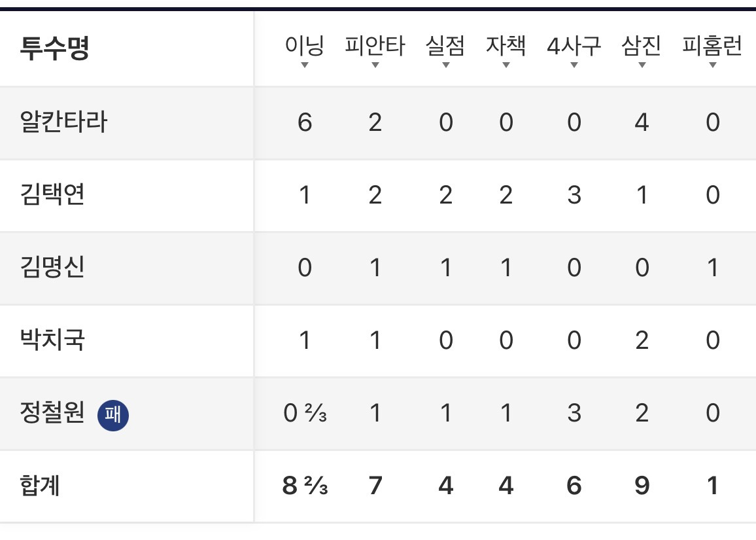Click the 합계 totals row label
The image size is (756, 540).
pyautogui.click(x=39, y=486)
